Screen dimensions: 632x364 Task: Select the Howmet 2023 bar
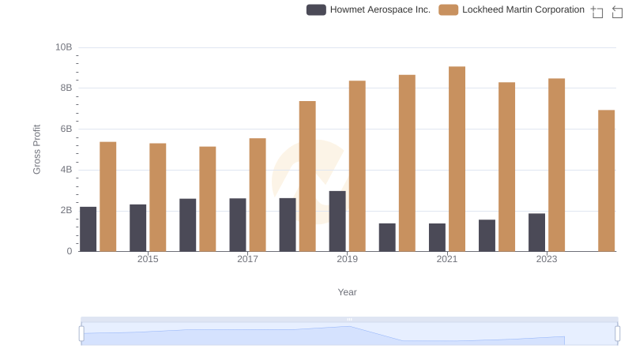pyautogui.click(x=537, y=232)
